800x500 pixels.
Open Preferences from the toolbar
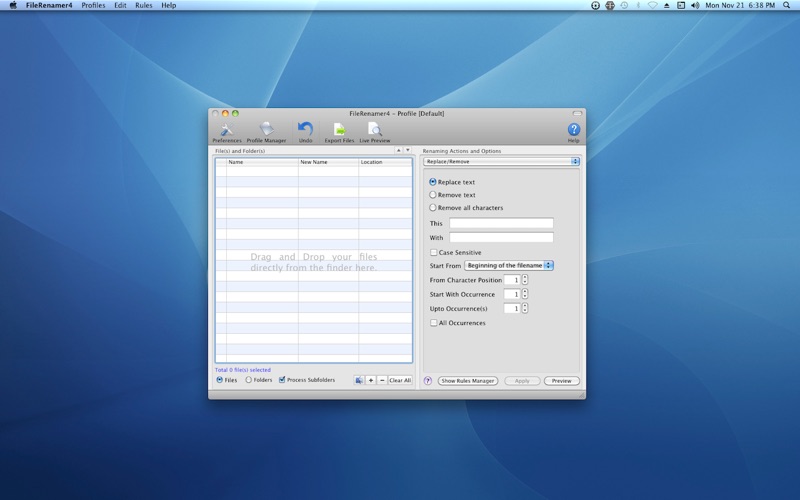[226, 130]
